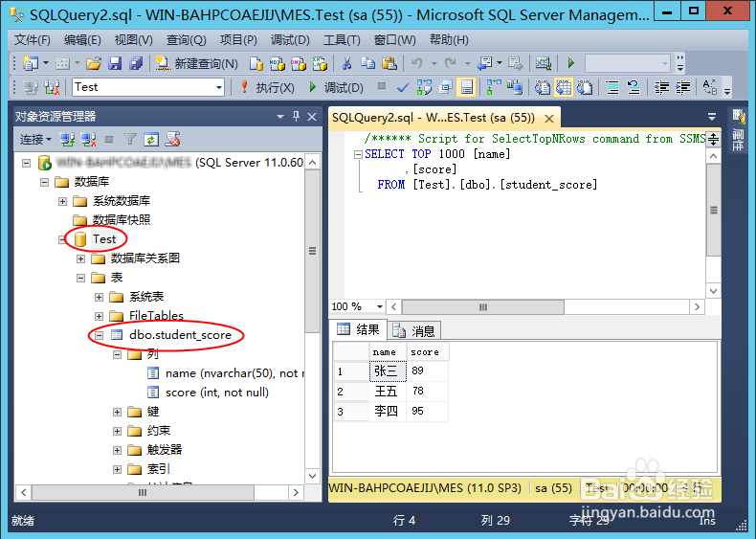Click 新建查询(N) to create a new query

pos(197,63)
